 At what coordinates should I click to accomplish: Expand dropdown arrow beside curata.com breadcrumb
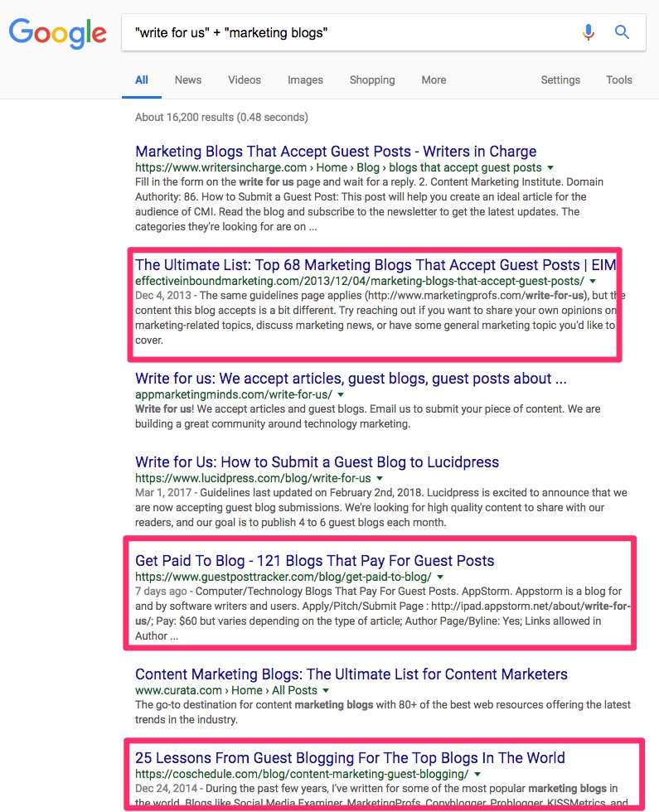click(x=326, y=690)
